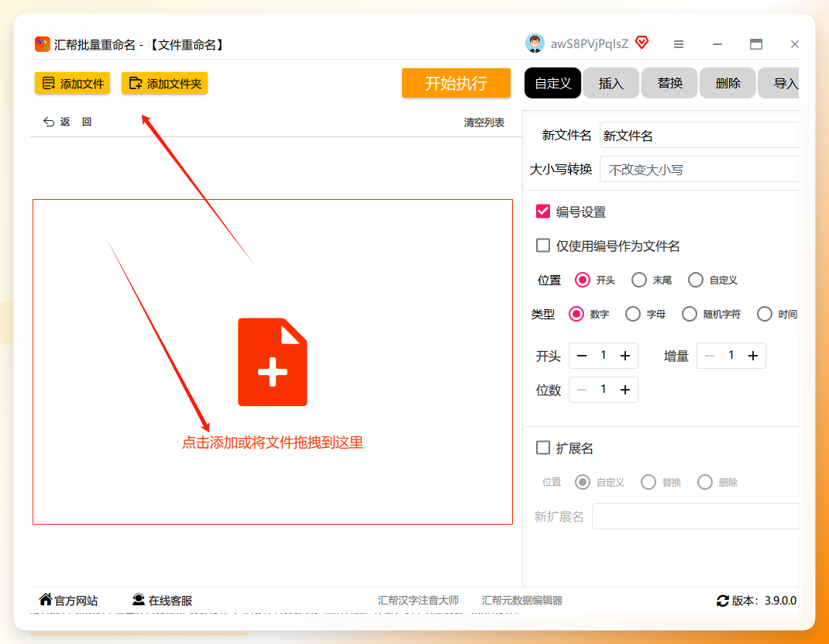The height and width of the screenshot is (644, 829).
Task: Open the 导入 tab
Action: 778,83
